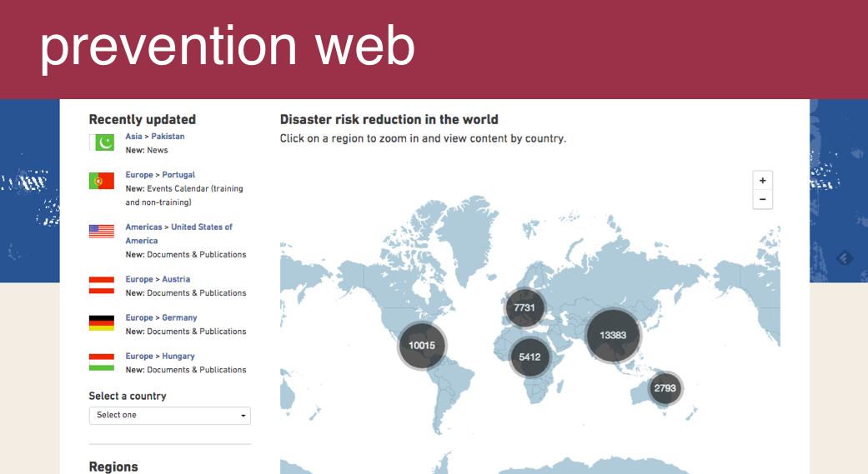868x474 pixels.
Task: Open the Pakistan country link
Action: coord(168,136)
